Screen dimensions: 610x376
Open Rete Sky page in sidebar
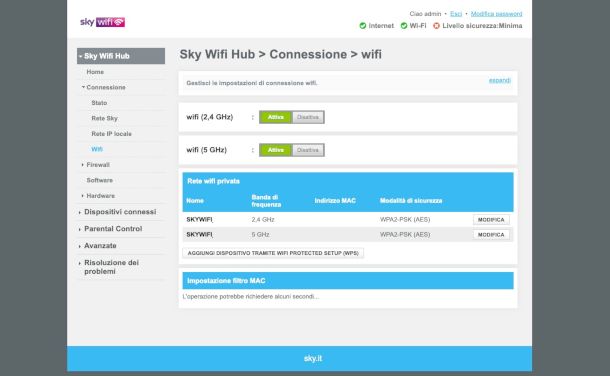[104, 118]
